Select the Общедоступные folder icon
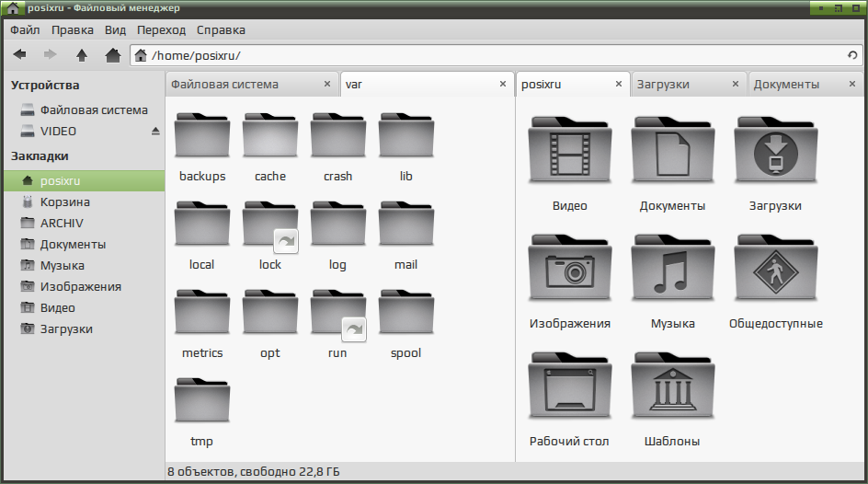 tap(775, 268)
